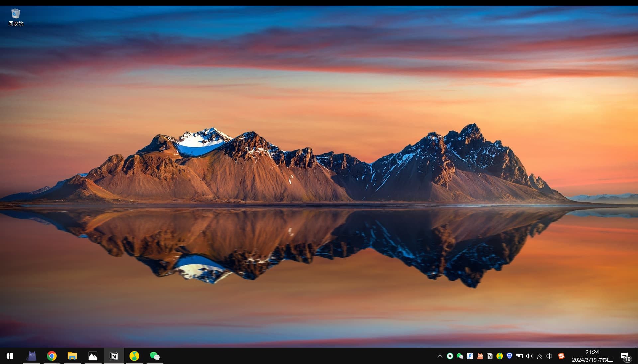This screenshot has height=364, width=638.
Task: Click the orange cat tray icon
Action: click(x=480, y=356)
